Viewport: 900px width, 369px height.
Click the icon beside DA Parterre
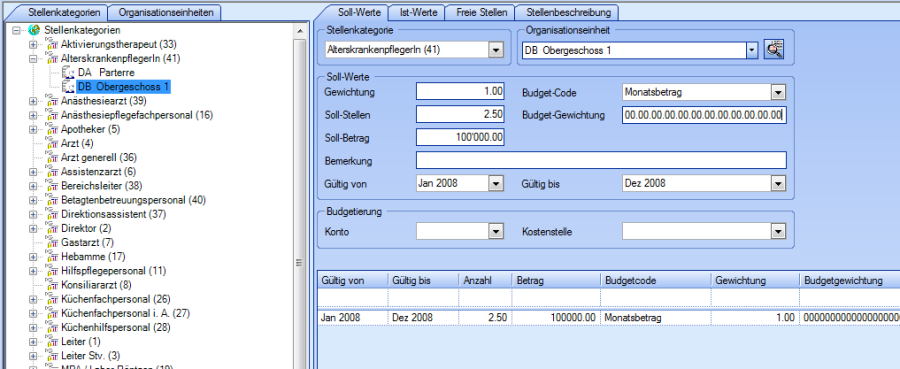point(68,72)
